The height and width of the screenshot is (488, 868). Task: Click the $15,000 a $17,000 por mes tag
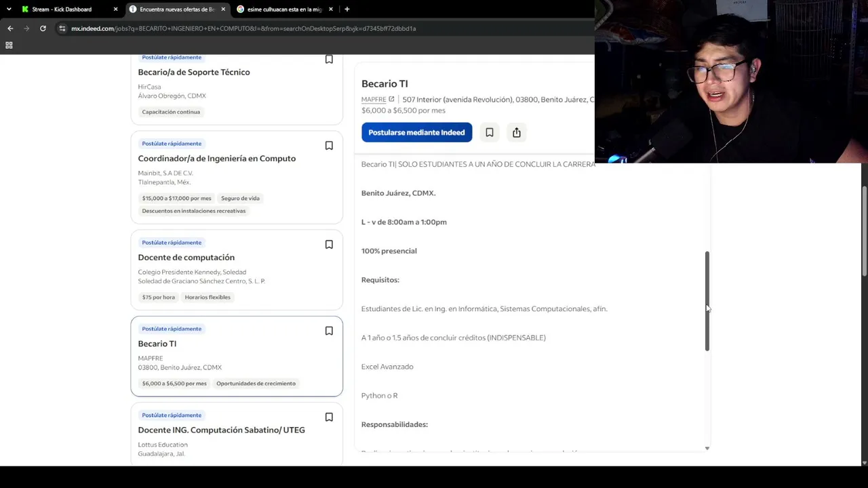click(176, 199)
